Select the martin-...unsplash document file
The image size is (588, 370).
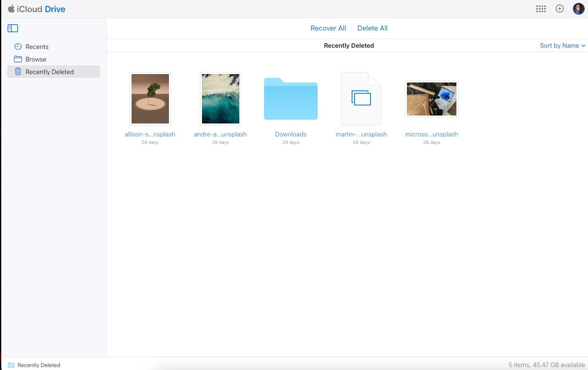[361, 99]
